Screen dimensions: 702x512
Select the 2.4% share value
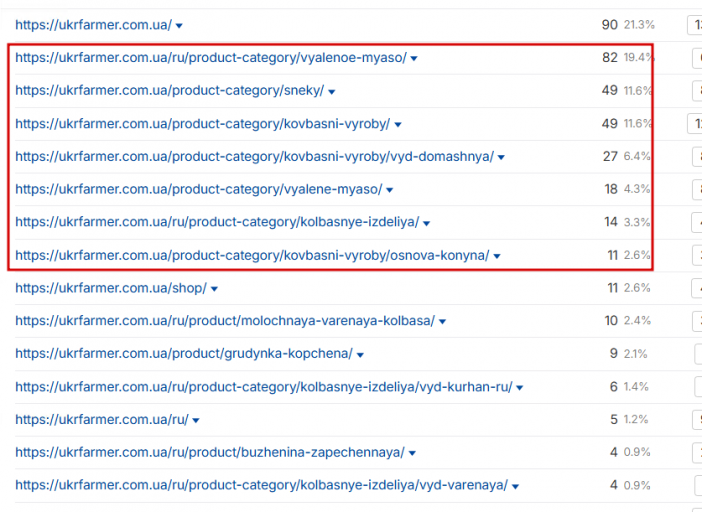(638, 321)
